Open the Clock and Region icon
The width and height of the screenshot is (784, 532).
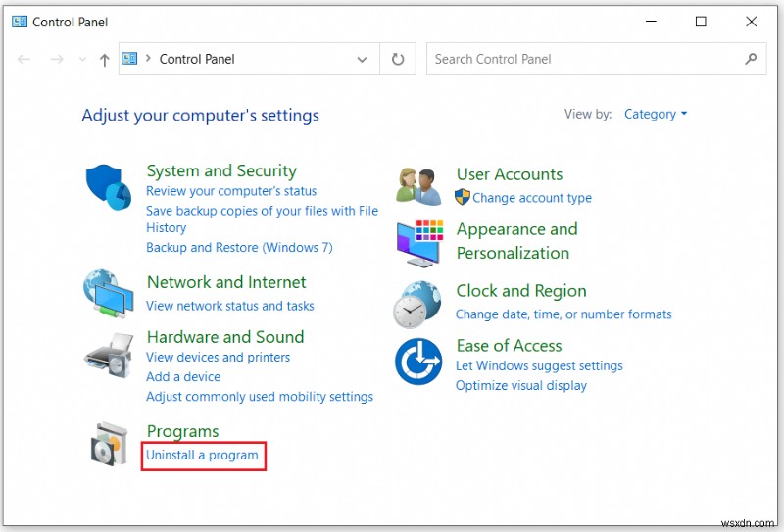click(x=417, y=304)
